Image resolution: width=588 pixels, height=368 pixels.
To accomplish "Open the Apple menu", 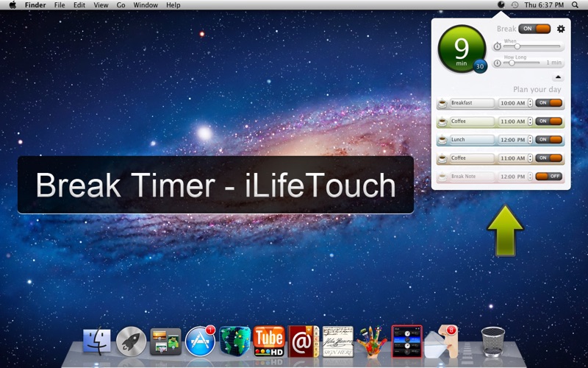I will [x=12, y=5].
